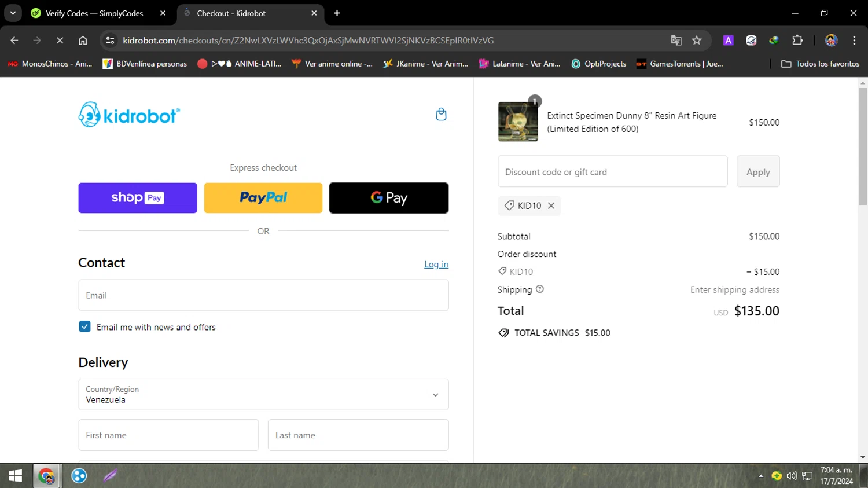Open the GamesTorrents bookmark
Image resolution: width=868 pixels, height=488 pixels.
click(679, 64)
